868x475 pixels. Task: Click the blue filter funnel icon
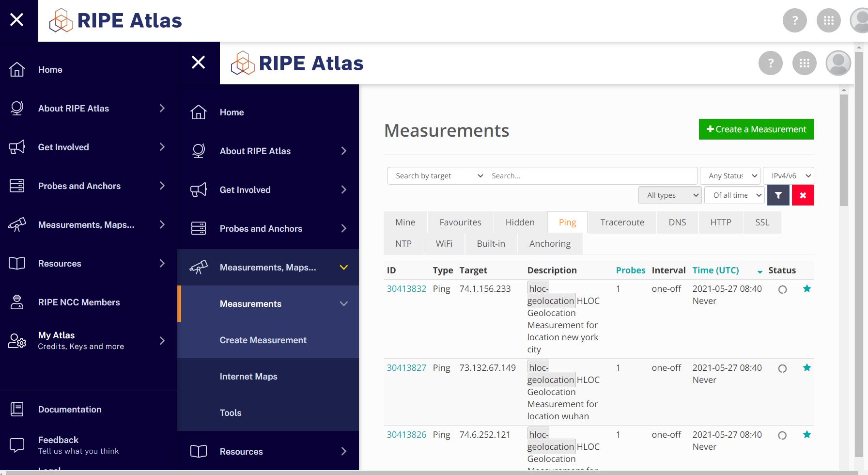pos(778,195)
